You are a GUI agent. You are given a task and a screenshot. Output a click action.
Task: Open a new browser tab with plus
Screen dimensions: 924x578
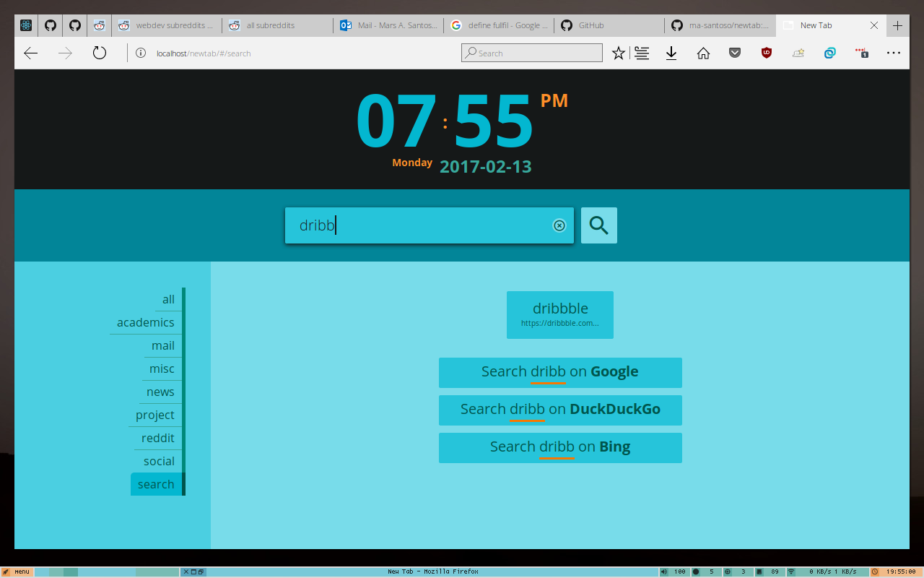[x=897, y=25]
